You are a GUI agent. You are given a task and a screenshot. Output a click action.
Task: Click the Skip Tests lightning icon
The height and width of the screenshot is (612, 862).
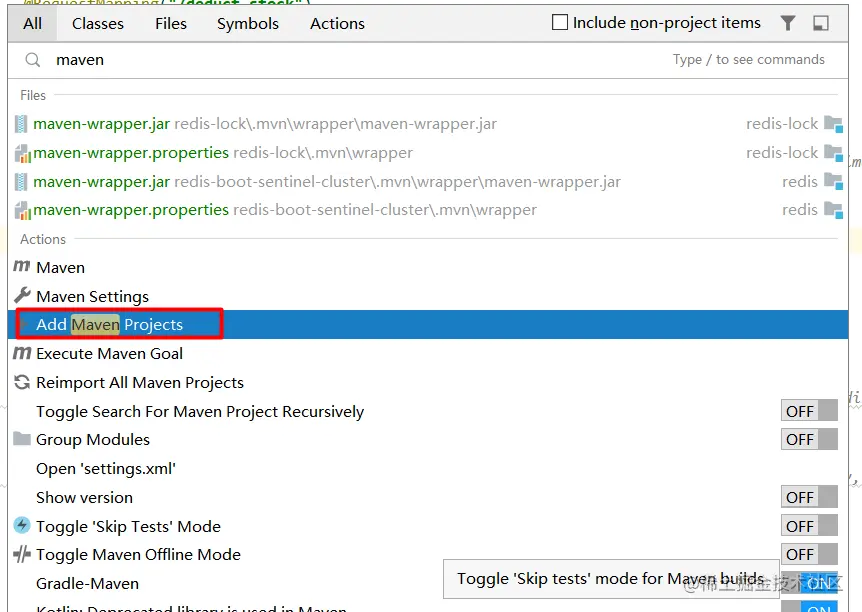22,526
